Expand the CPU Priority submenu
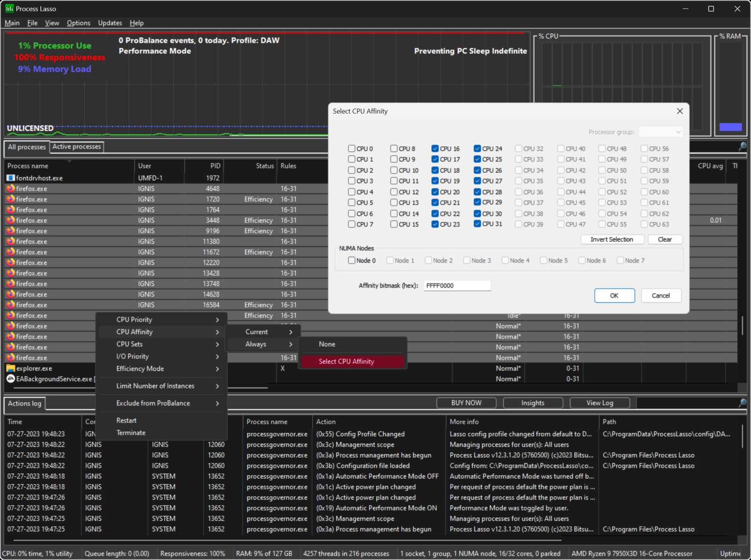This screenshot has width=751, height=560. click(x=162, y=319)
